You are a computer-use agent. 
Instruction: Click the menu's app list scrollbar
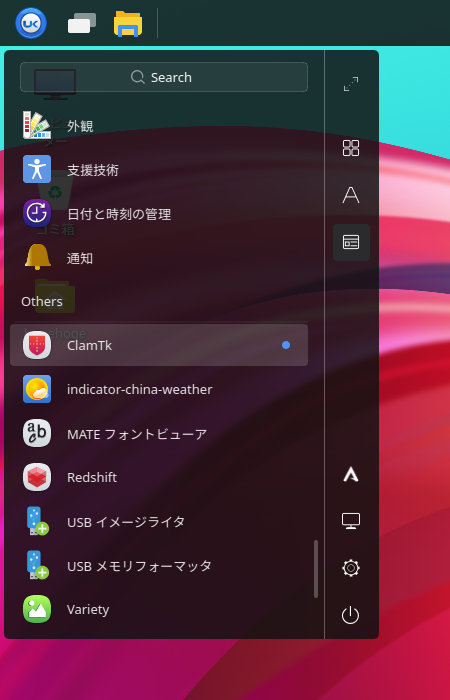pos(316,569)
